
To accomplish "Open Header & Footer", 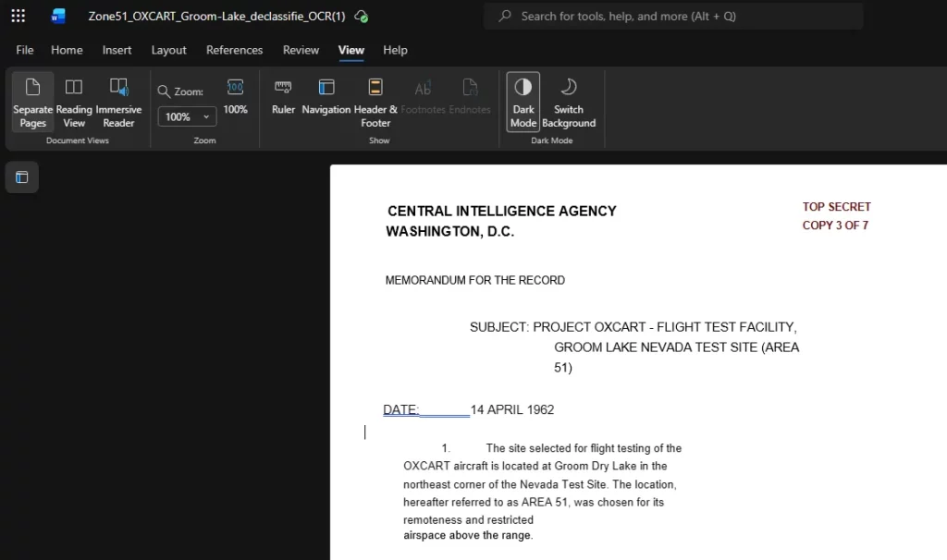I will tap(375, 102).
